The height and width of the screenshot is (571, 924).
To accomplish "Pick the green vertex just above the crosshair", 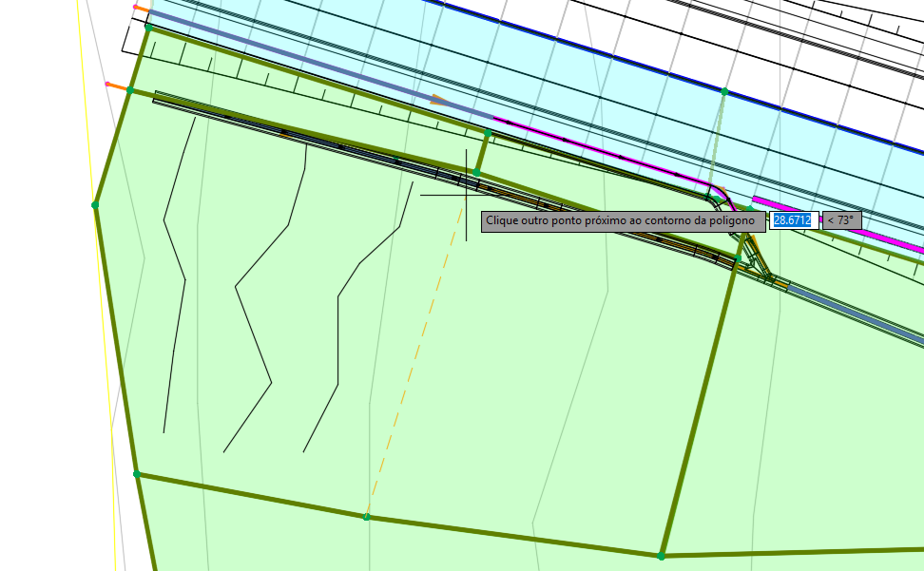I will point(477,173).
